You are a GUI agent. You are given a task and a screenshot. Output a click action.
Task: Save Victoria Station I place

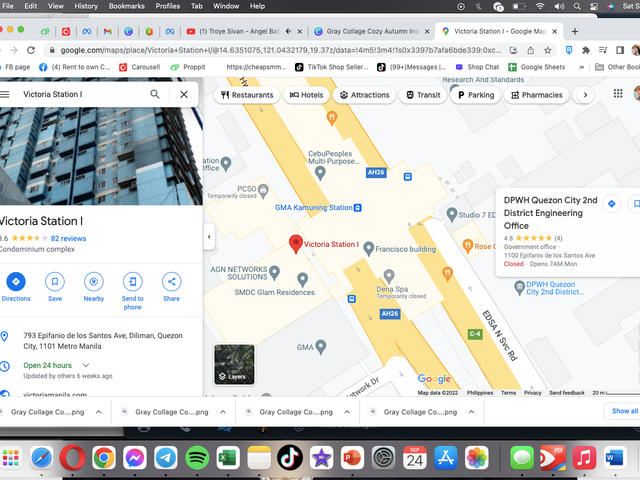55,281
